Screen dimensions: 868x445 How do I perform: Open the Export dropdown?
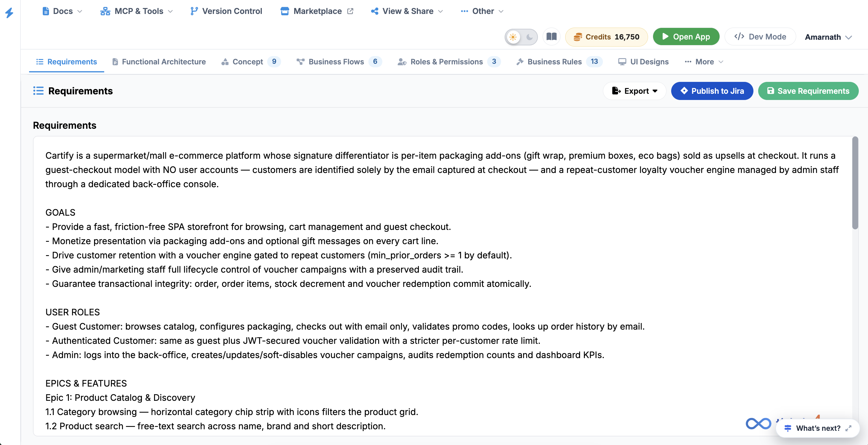click(x=634, y=91)
